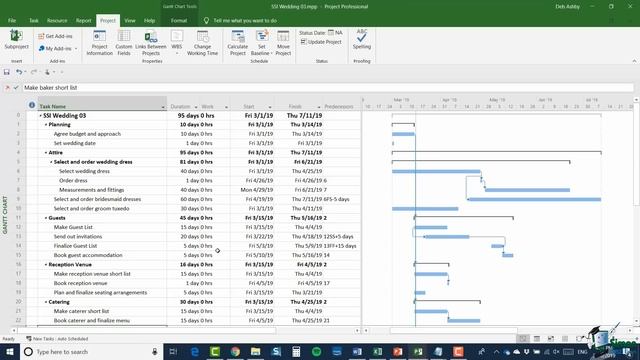Viewport: 640px width, 360px height.
Task: Open the Task Name column filter dropdown
Action: click(163, 107)
